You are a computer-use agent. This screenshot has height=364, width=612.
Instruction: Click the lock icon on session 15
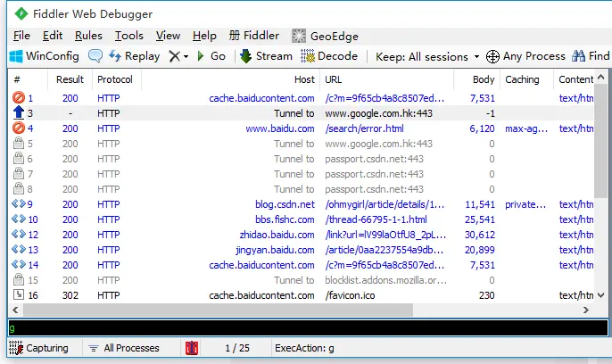19,279
